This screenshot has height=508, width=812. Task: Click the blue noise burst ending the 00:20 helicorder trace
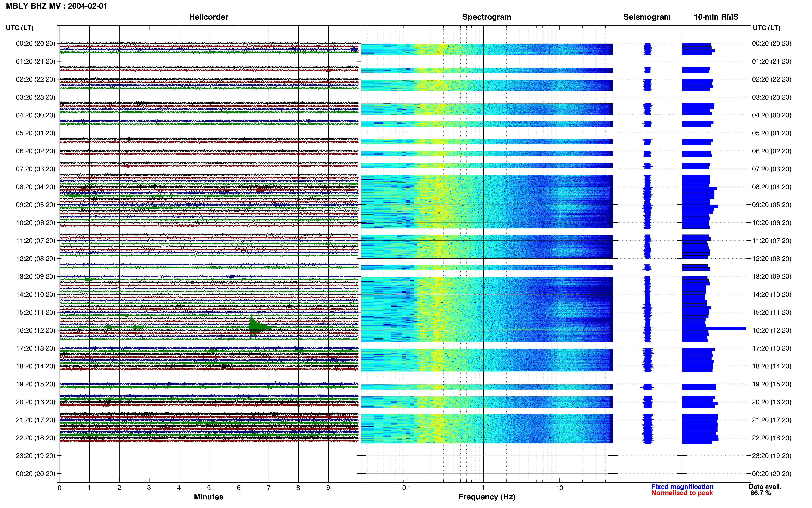click(x=355, y=49)
